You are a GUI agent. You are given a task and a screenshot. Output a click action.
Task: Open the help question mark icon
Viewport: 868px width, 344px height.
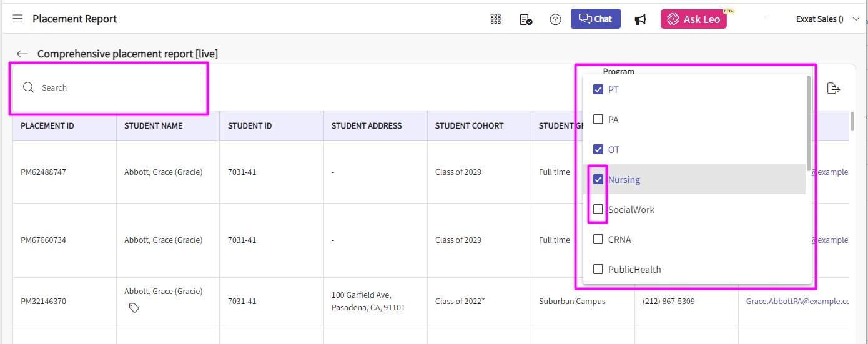click(x=555, y=19)
